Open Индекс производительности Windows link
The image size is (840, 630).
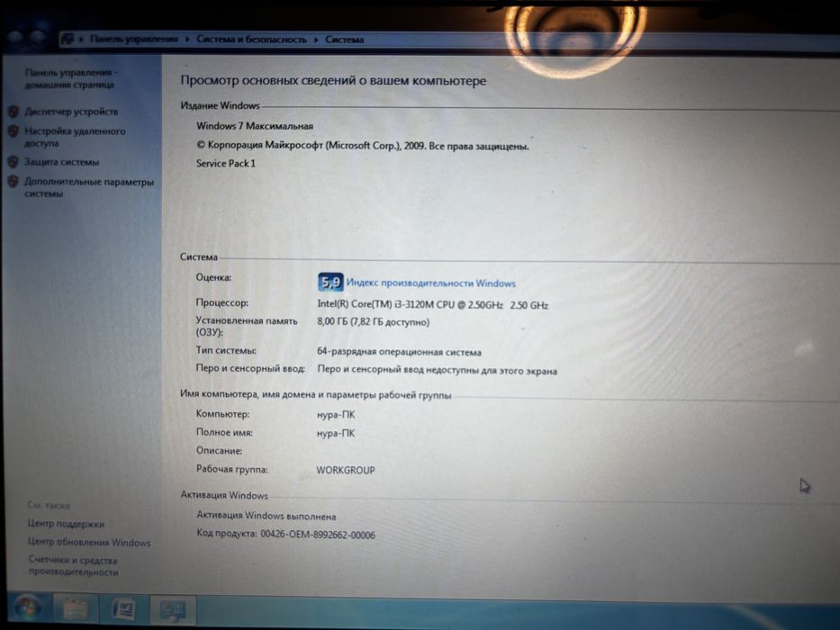(x=430, y=283)
